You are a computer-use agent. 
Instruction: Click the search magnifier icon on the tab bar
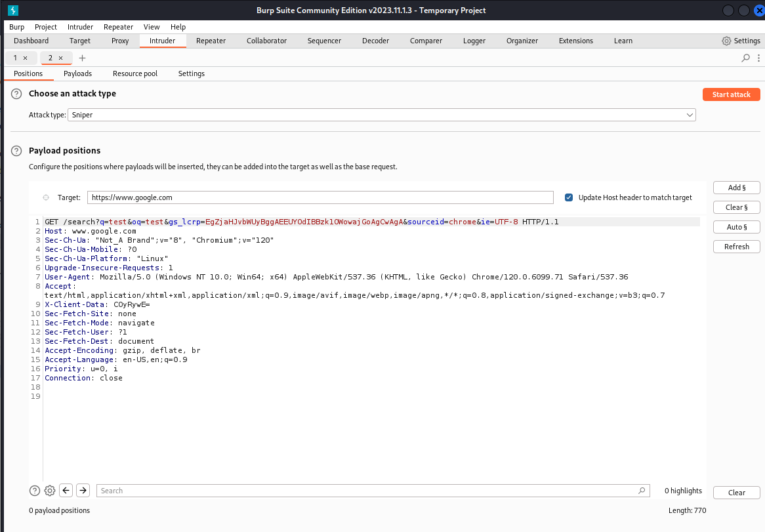745,58
